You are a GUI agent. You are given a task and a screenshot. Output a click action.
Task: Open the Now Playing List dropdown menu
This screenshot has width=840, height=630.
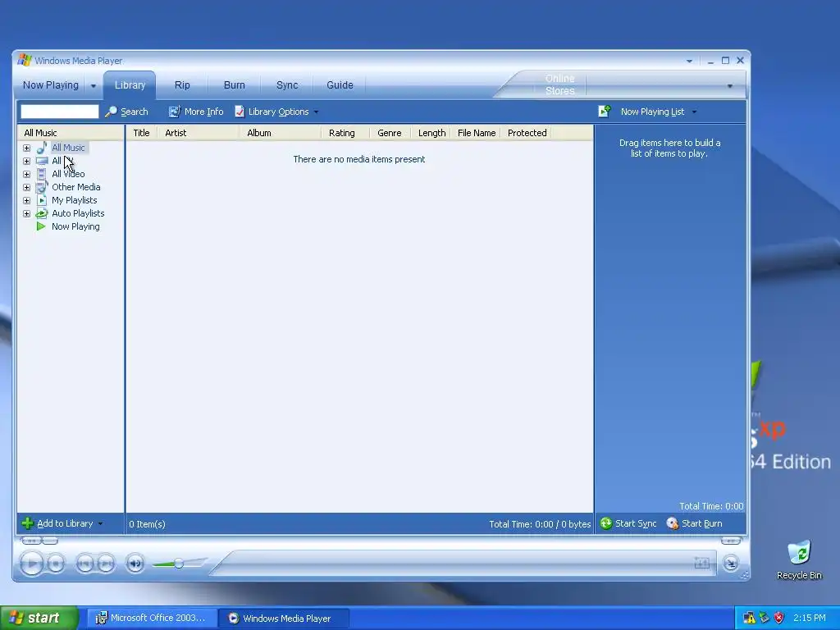coord(657,112)
